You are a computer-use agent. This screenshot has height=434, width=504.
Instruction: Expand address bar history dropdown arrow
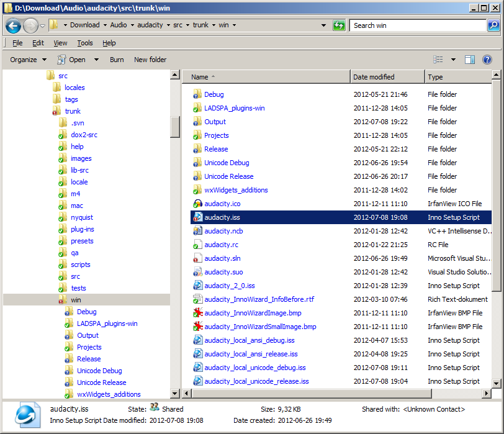pos(323,25)
